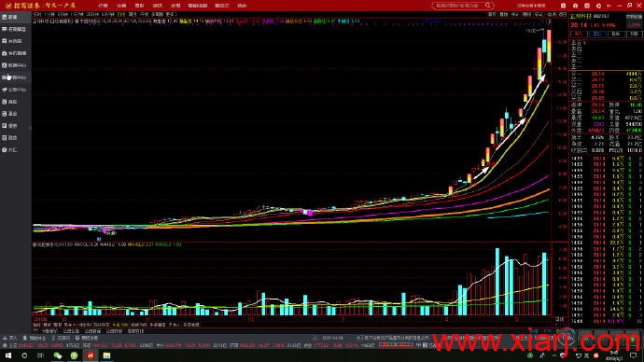Screen dimensions: 644x362
Task: Click the red trading app icon on taskbar
Action: tap(91, 355)
